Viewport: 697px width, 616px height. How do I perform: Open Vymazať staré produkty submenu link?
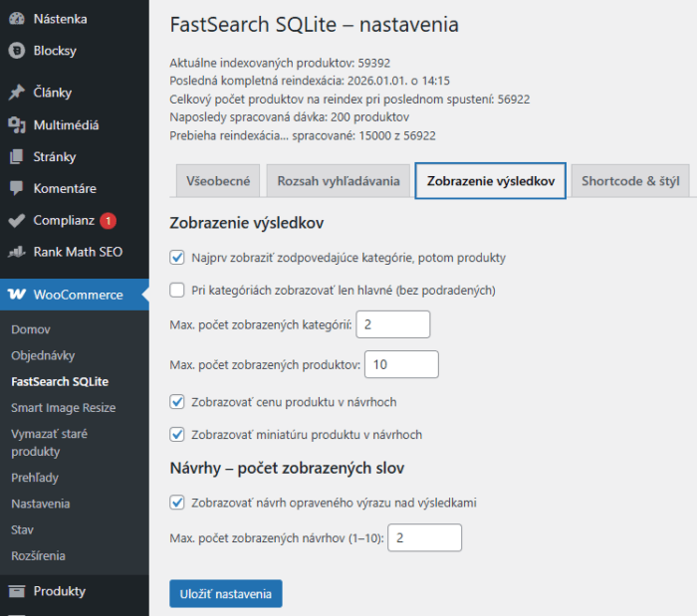pos(50,443)
